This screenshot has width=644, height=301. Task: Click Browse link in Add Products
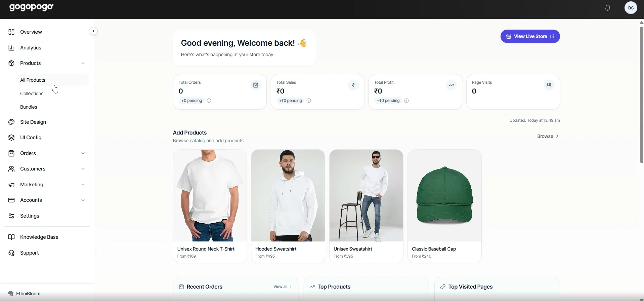pyautogui.click(x=548, y=136)
